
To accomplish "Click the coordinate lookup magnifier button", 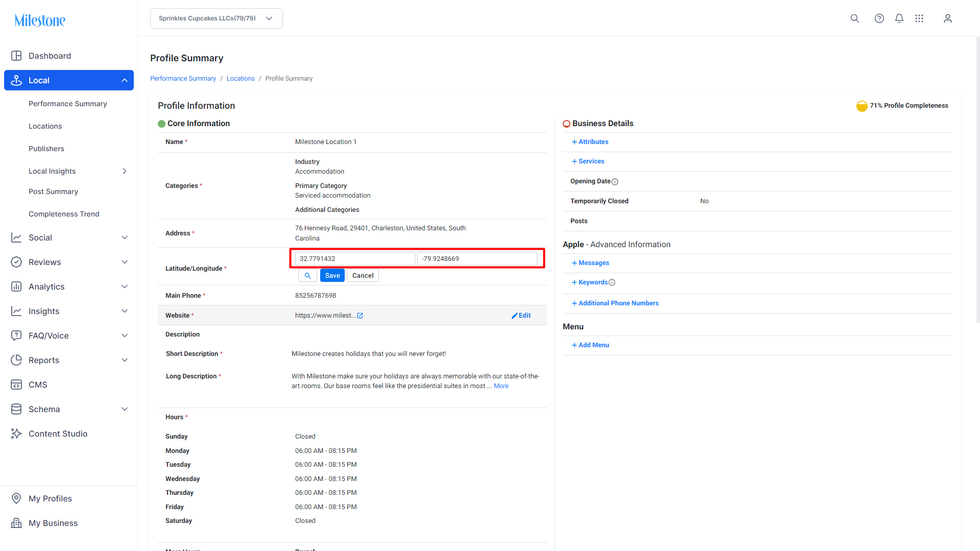I will pyautogui.click(x=307, y=275).
